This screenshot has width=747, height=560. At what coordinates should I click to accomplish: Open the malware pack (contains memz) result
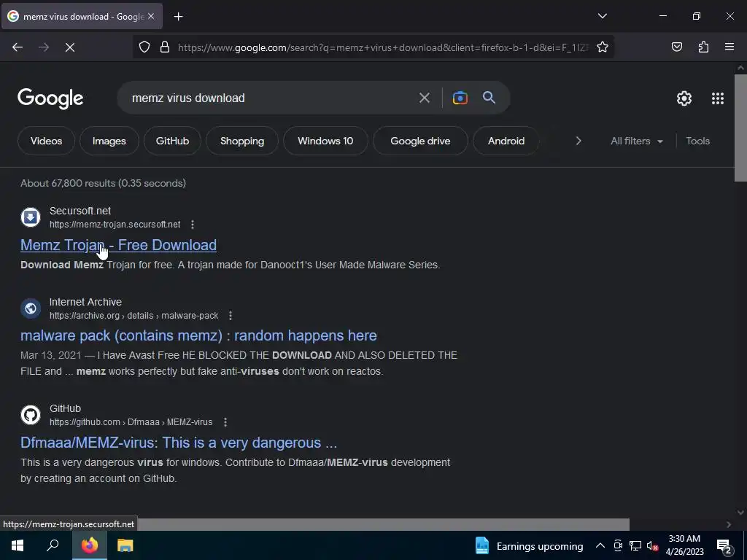click(198, 335)
